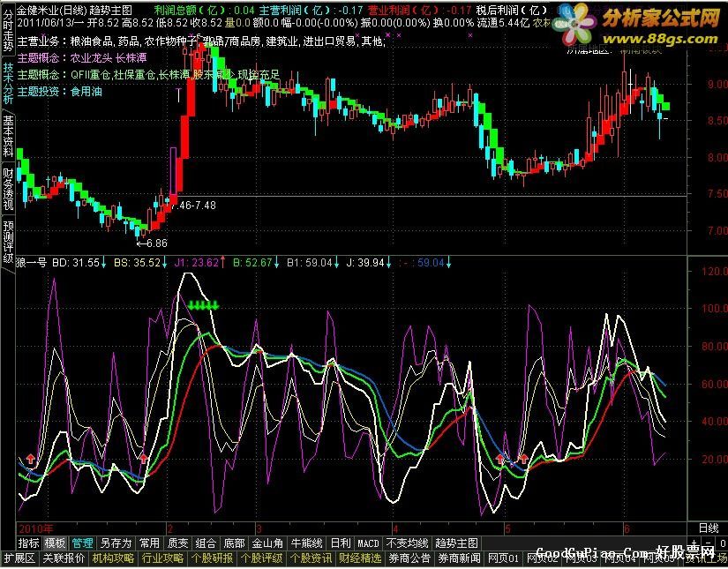Open the 个股评级 tab
728x569 pixels.
pyautogui.click(x=261, y=558)
